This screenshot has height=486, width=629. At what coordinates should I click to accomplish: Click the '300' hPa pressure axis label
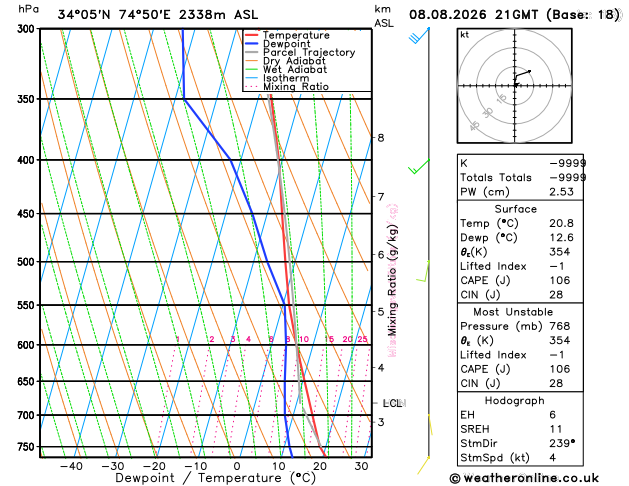tap(28, 29)
